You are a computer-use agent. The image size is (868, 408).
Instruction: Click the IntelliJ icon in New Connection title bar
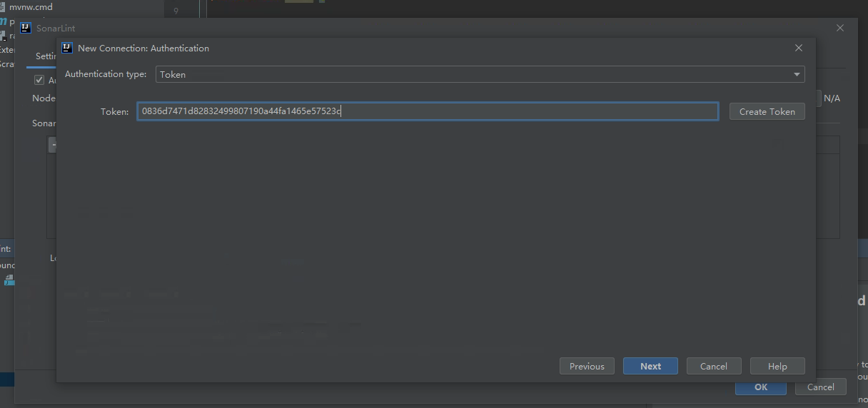pyautogui.click(x=67, y=48)
